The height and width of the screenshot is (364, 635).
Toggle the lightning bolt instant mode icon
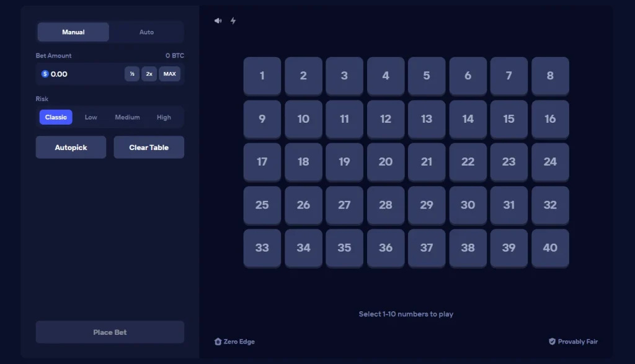[x=233, y=20]
